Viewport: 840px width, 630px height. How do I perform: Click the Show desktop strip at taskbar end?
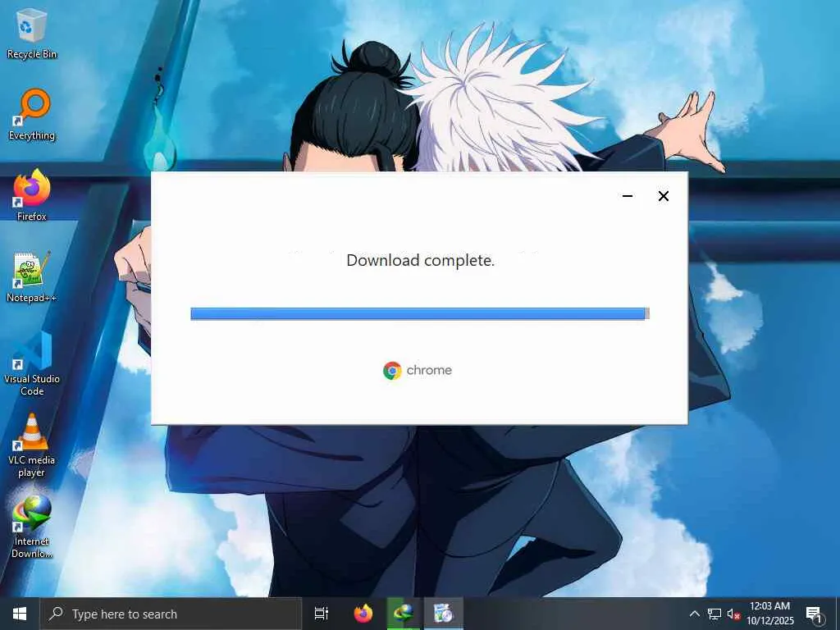click(838, 614)
